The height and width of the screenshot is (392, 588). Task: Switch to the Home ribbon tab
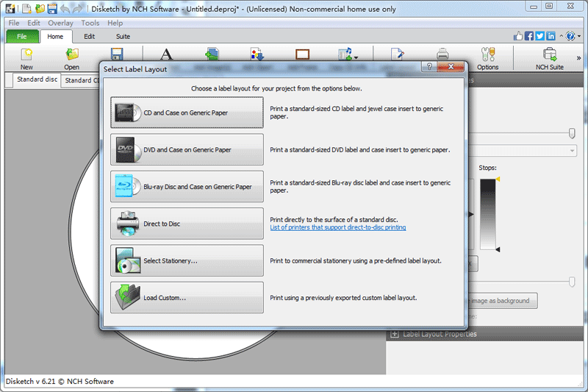pos(55,36)
